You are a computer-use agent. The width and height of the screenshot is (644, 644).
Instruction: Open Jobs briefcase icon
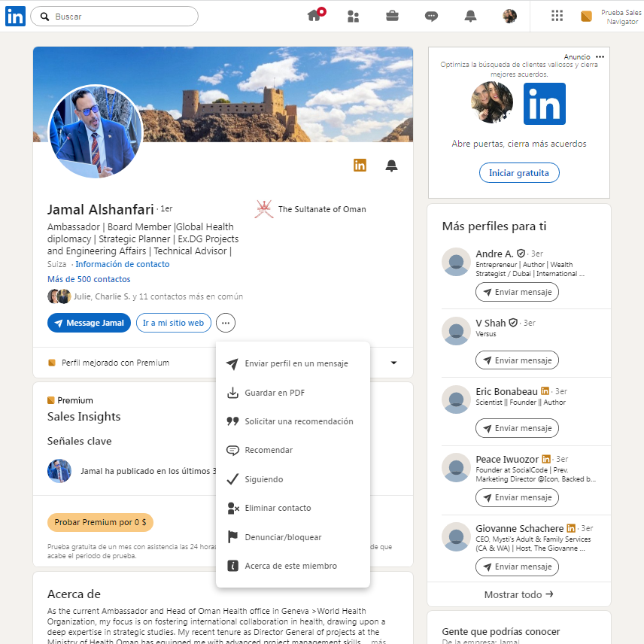(x=392, y=16)
